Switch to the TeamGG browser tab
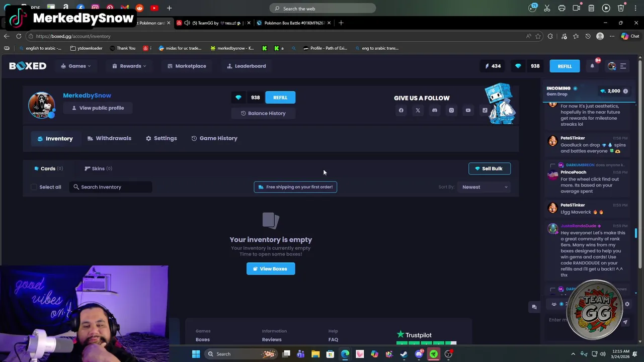The image size is (644, 362). 213,23
